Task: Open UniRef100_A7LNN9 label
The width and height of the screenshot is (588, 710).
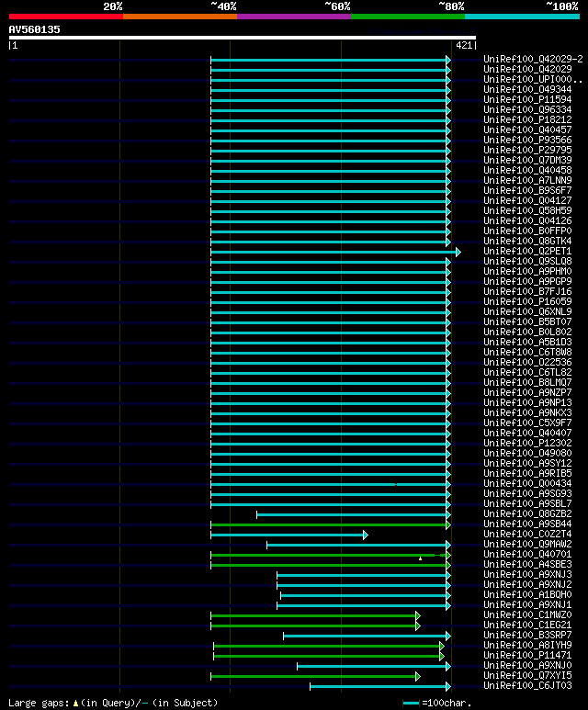Action: point(527,181)
